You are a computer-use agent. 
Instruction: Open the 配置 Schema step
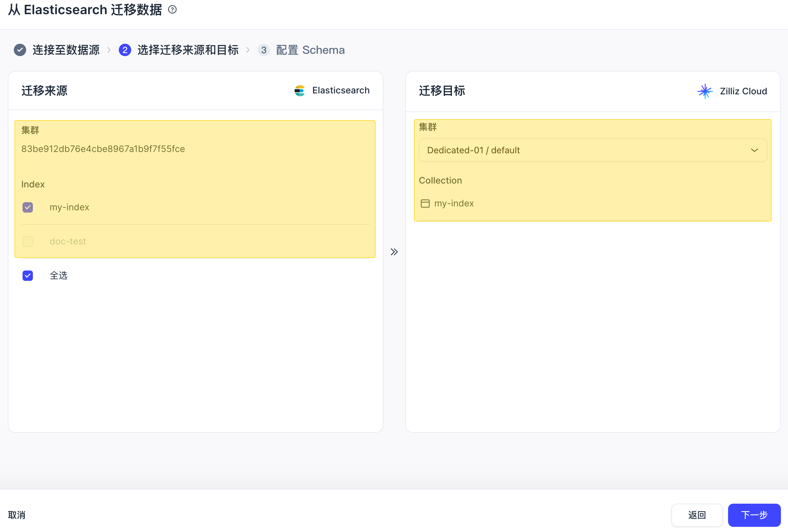(310, 50)
